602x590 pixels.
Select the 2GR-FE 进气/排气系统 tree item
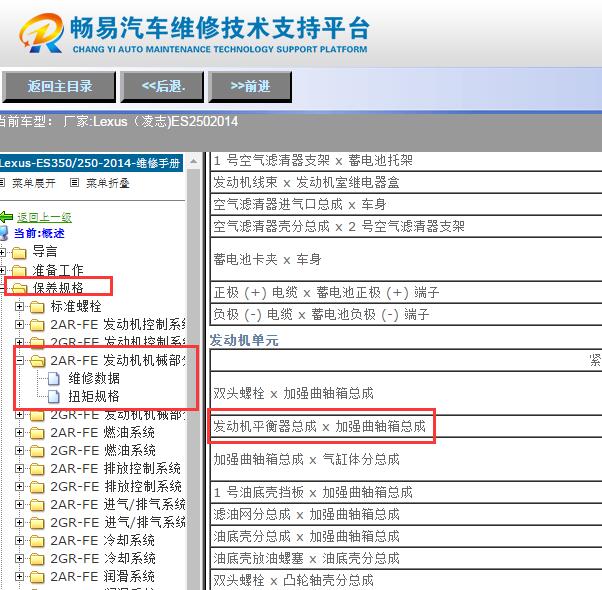click(118, 522)
